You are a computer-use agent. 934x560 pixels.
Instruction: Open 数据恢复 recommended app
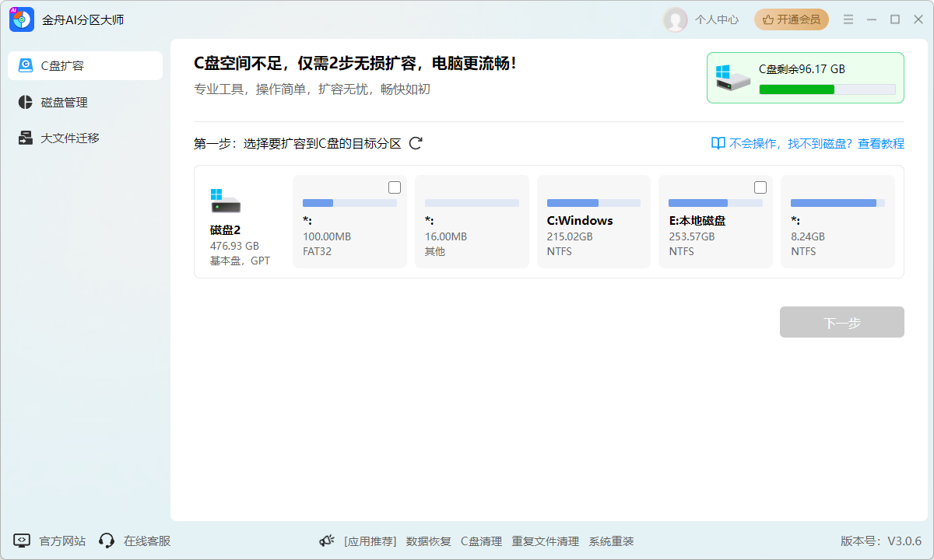429,541
